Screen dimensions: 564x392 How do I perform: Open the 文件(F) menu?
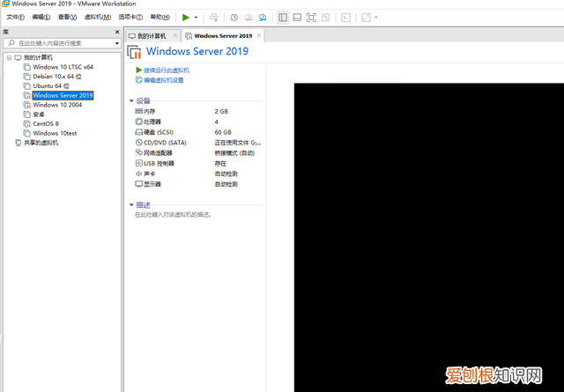pos(16,17)
